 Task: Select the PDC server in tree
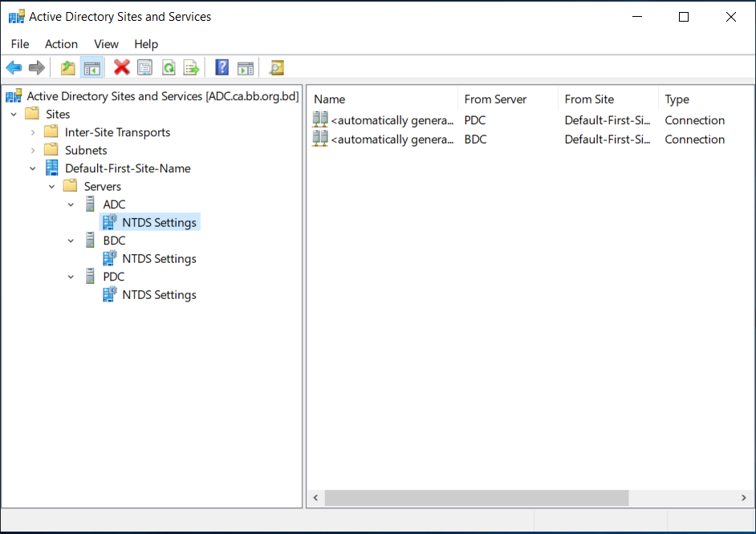(x=113, y=277)
